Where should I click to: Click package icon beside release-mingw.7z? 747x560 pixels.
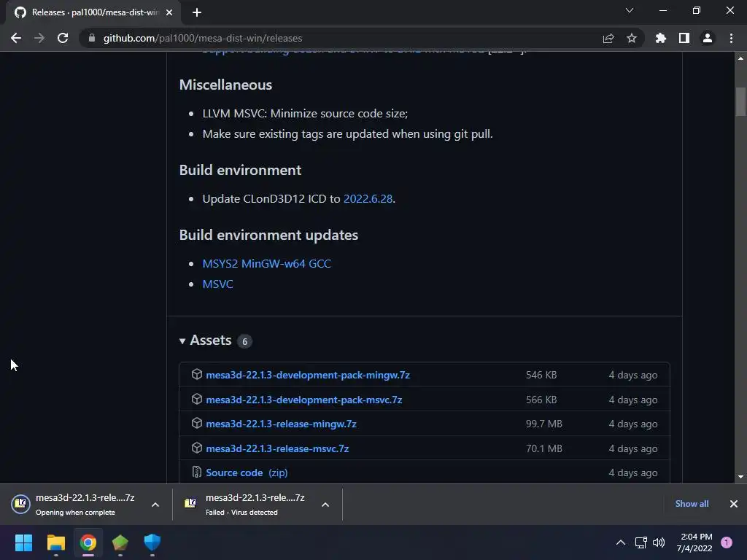pos(197,423)
